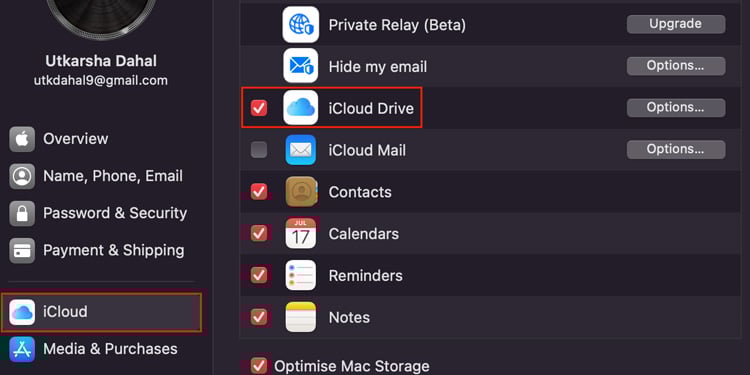
Task: Click the Reminders app icon
Action: pos(301,275)
